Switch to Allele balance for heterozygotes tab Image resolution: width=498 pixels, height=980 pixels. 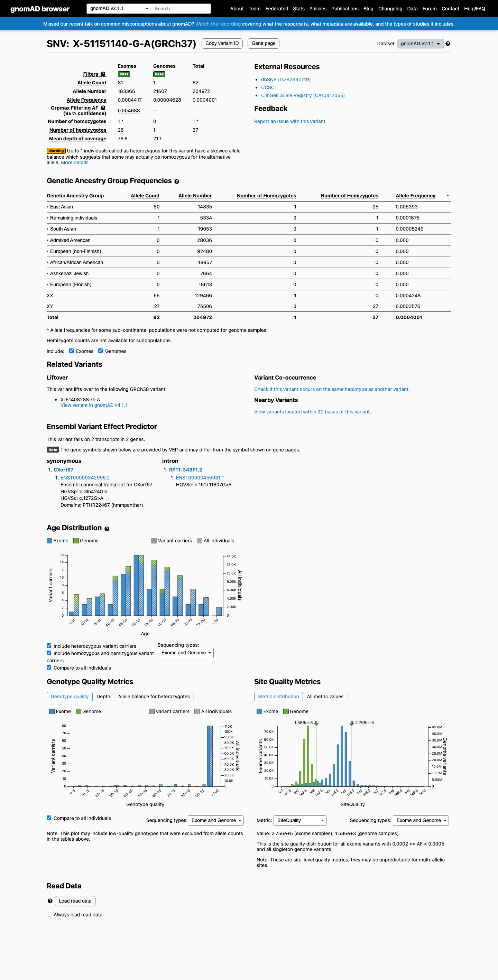click(154, 697)
